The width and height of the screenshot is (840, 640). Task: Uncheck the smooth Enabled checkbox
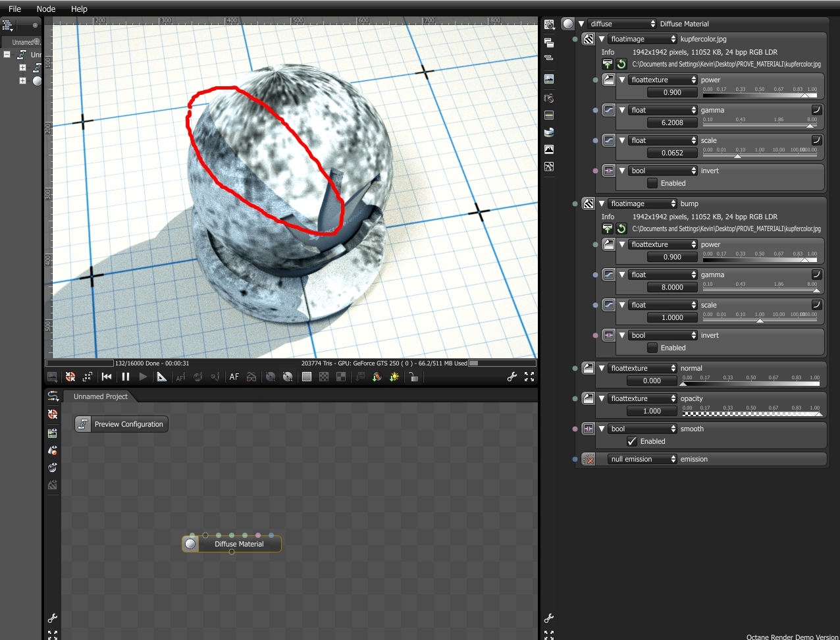pos(632,441)
